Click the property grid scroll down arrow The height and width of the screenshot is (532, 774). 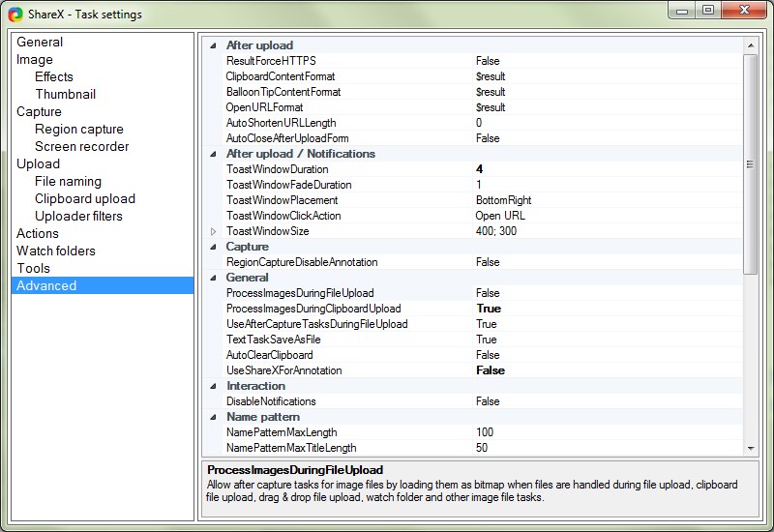[751, 448]
